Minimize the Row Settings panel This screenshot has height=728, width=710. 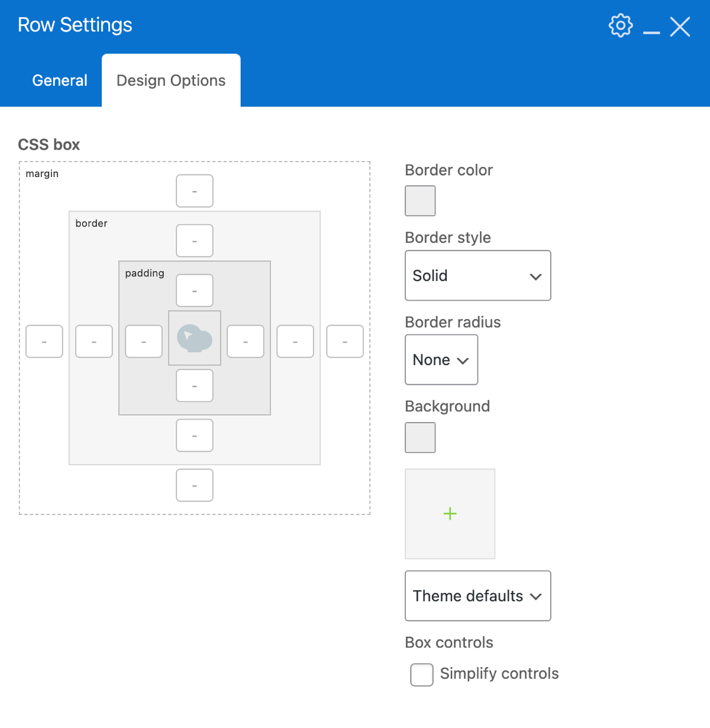[x=651, y=33]
